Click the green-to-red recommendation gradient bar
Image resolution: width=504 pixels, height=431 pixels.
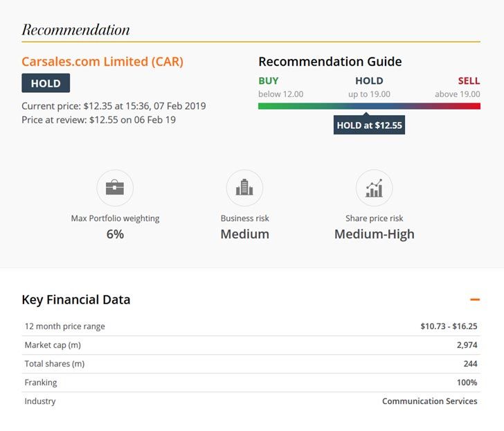coord(369,106)
